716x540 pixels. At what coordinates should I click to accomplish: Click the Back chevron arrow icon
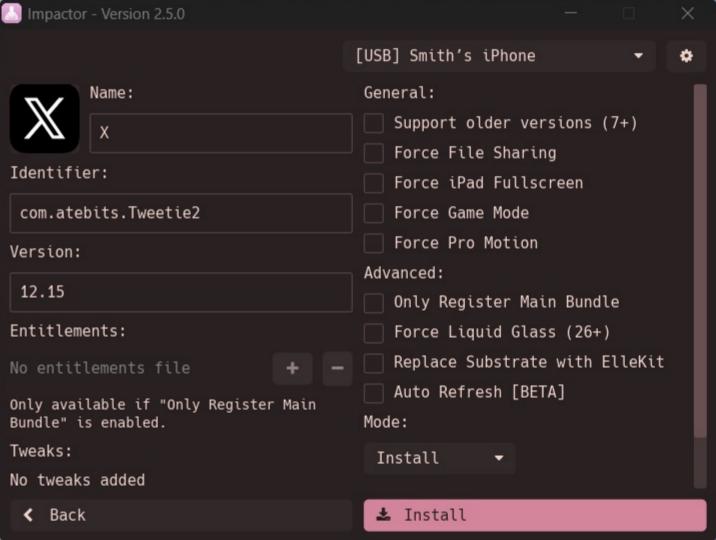click(x=29, y=515)
